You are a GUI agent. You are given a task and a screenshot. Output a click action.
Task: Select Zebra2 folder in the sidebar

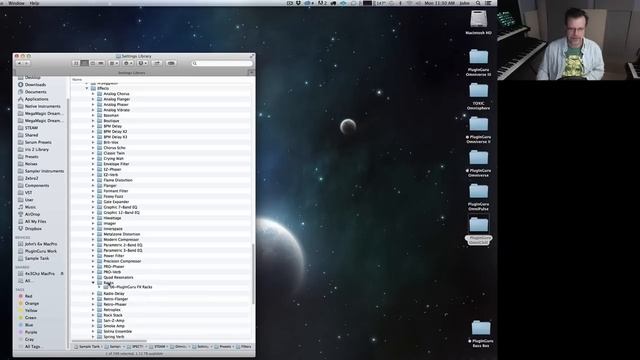28,178
